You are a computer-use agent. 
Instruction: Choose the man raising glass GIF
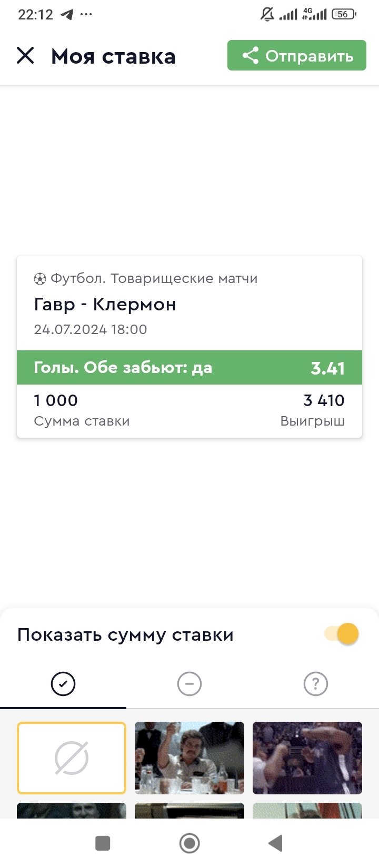pos(189,758)
